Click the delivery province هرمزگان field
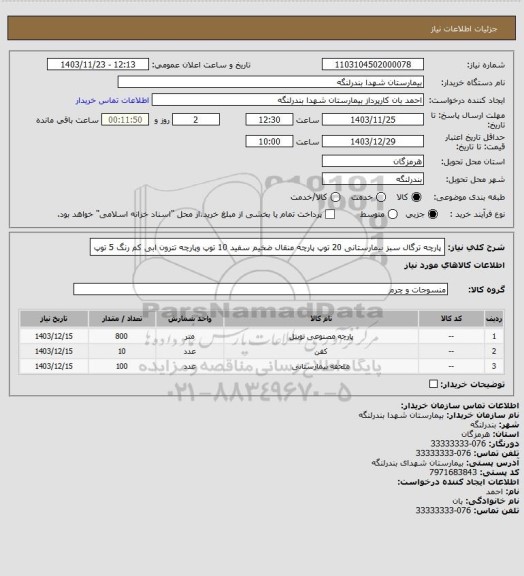 [x=373, y=161]
